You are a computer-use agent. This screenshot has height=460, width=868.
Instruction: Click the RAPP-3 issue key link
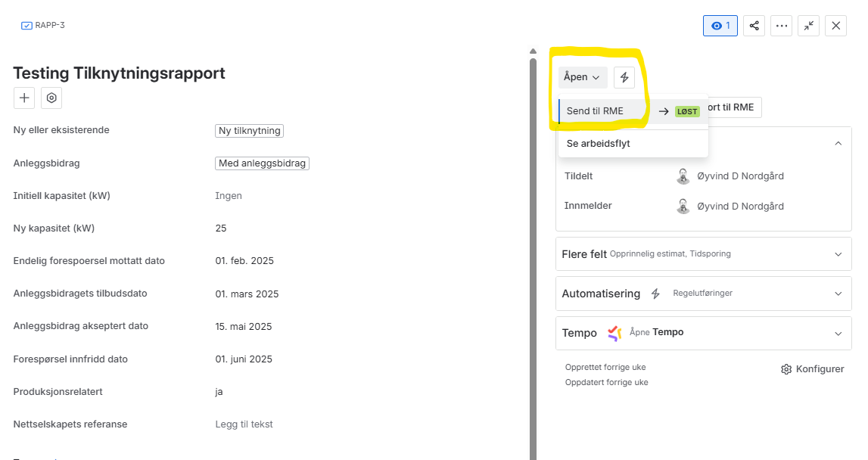click(x=49, y=25)
